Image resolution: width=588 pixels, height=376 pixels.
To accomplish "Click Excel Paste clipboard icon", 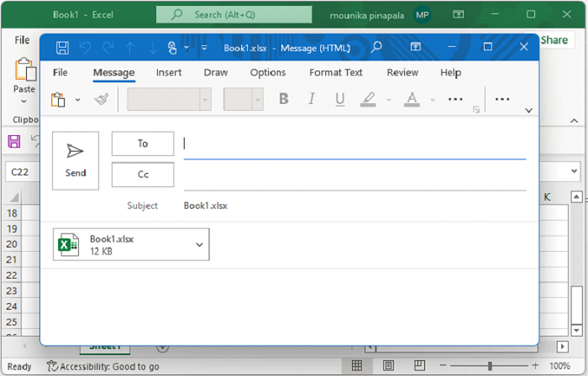I will (x=25, y=70).
